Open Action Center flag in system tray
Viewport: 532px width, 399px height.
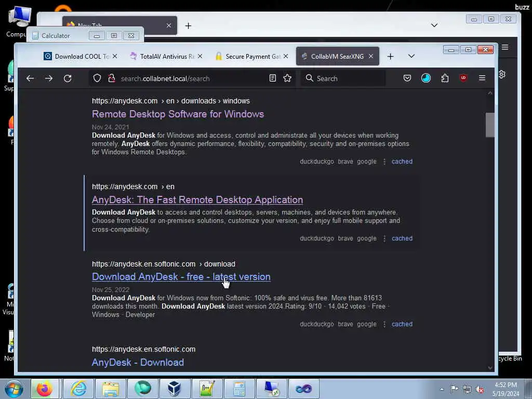click(x=454, y=389)
